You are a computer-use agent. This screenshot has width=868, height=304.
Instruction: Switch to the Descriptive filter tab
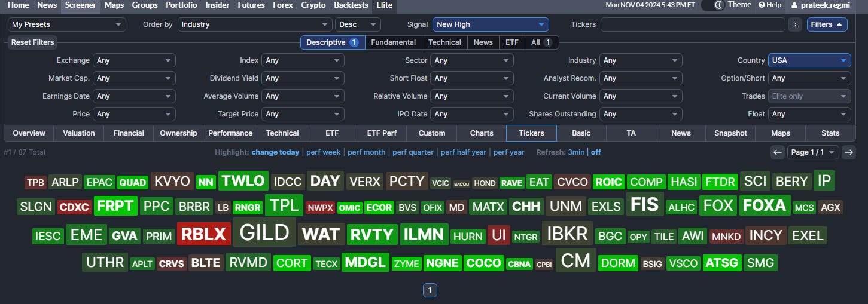coord(332,42)
